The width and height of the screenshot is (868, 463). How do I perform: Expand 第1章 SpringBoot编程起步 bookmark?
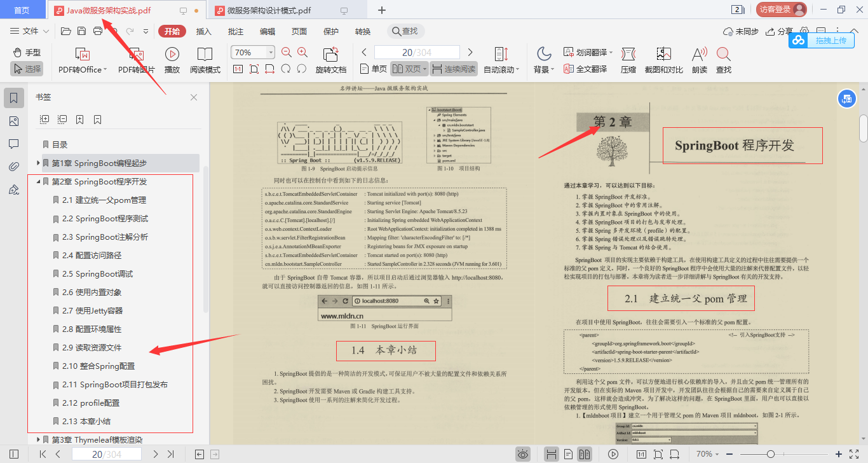click(x=38, y=163)
